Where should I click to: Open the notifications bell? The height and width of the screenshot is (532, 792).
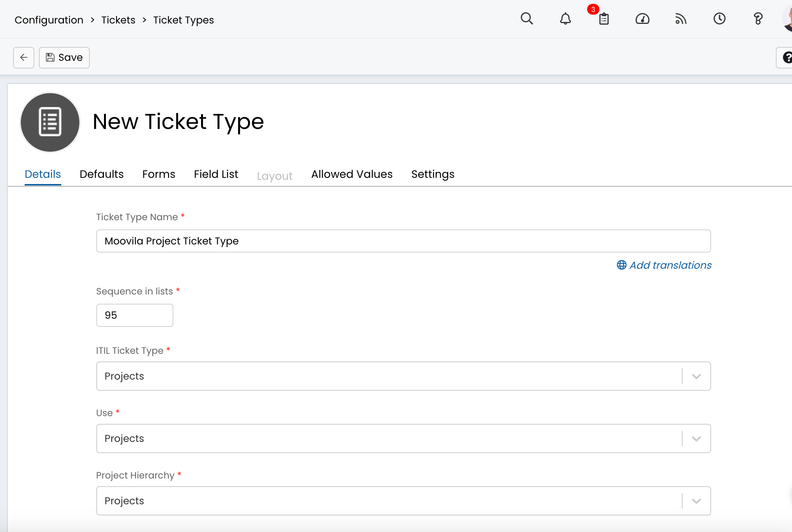click(x=565, y=18)
